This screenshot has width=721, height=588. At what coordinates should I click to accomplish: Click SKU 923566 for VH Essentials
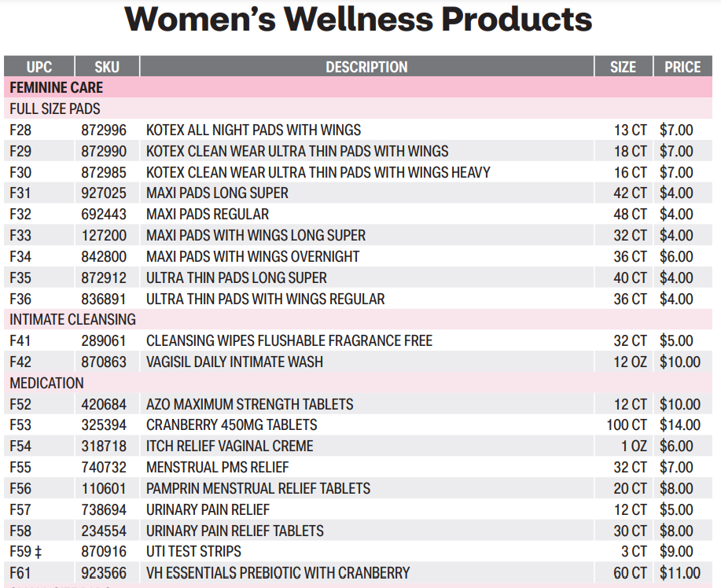tap(104, 572)
